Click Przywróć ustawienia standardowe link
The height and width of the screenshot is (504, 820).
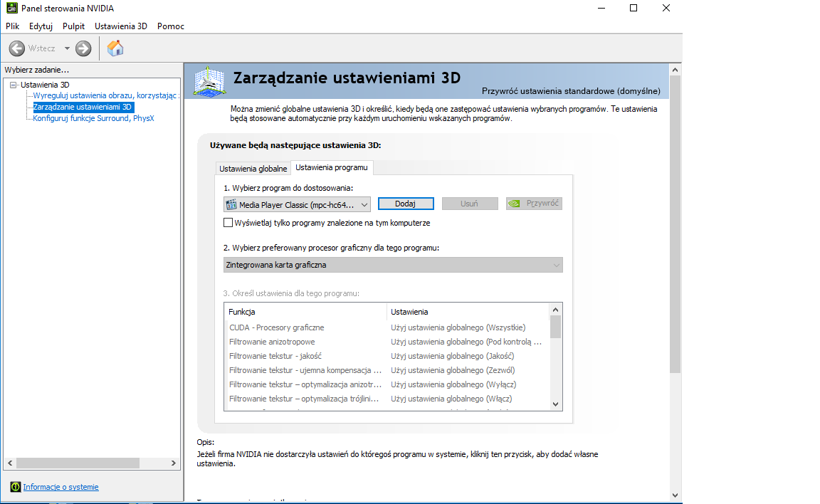pos(571,91)
